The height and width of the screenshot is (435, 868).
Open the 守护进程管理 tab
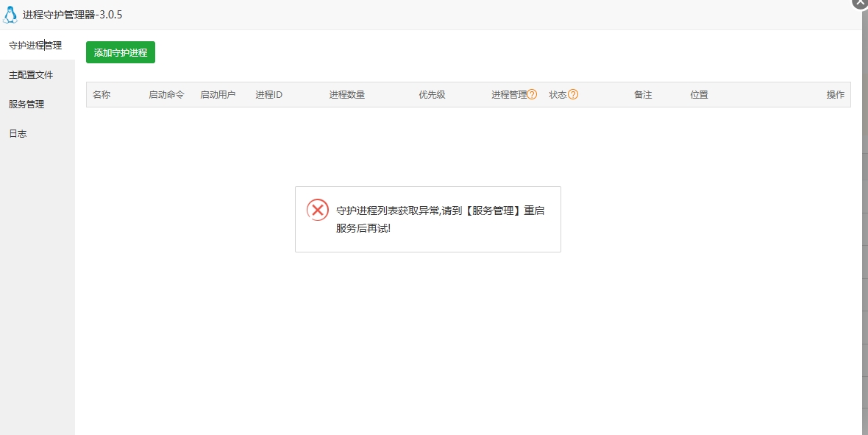(x=37, y=46)
